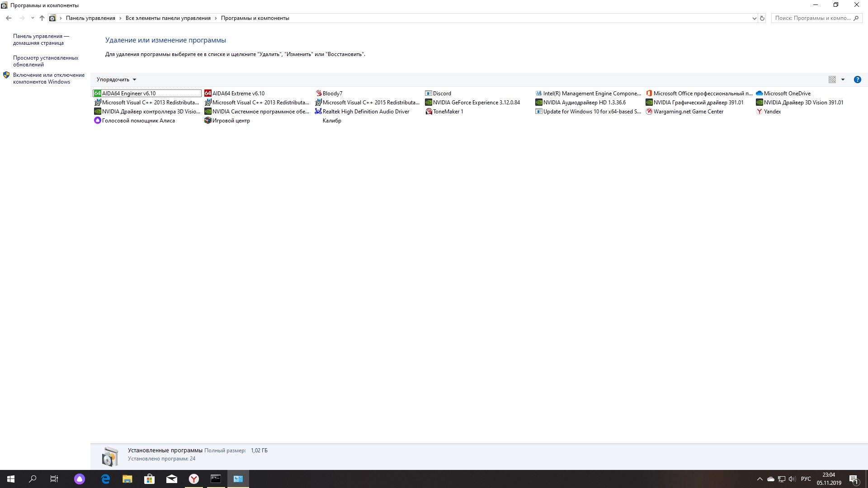Go up one folder level
Viewport: 868px width, 488px height.
42,18
